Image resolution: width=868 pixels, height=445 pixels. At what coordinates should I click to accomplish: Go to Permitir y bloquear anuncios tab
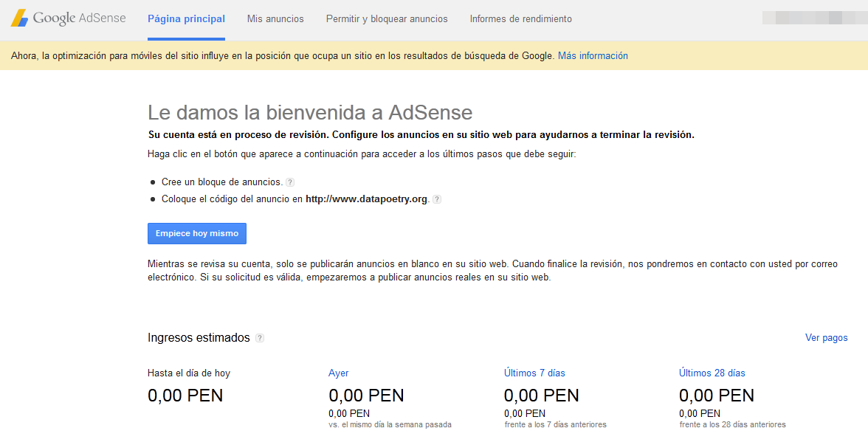[x=387, y=19]
